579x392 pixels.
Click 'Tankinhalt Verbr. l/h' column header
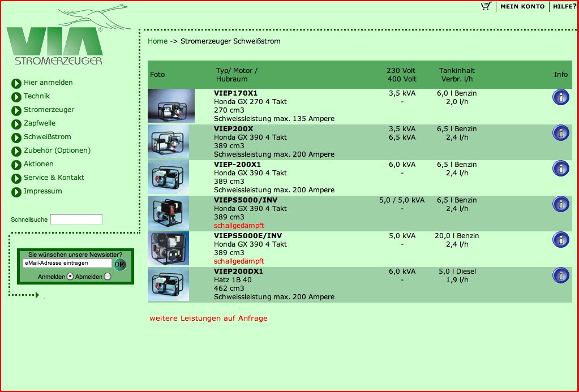457,75
